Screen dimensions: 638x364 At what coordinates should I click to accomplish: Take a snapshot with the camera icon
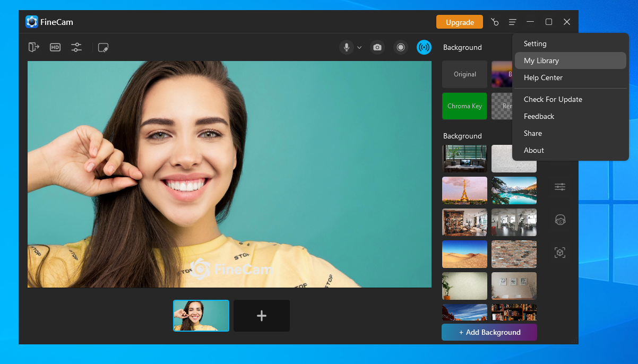377,47
